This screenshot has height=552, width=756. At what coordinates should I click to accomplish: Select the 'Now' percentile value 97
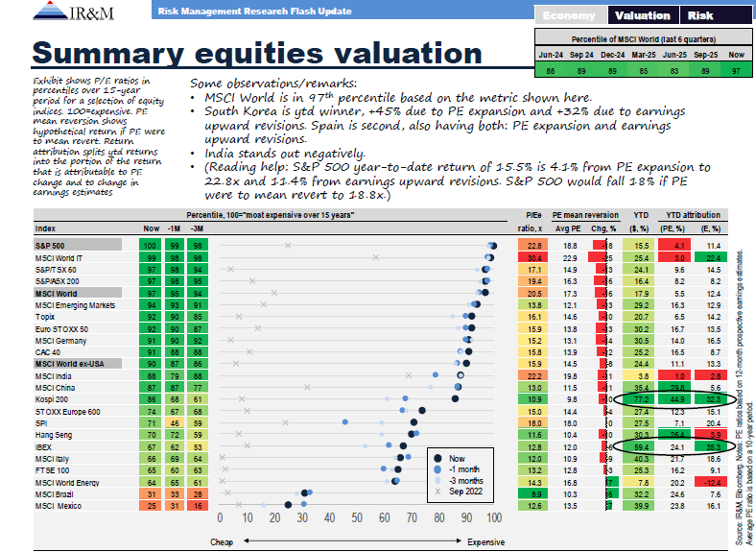pos(736,70)
